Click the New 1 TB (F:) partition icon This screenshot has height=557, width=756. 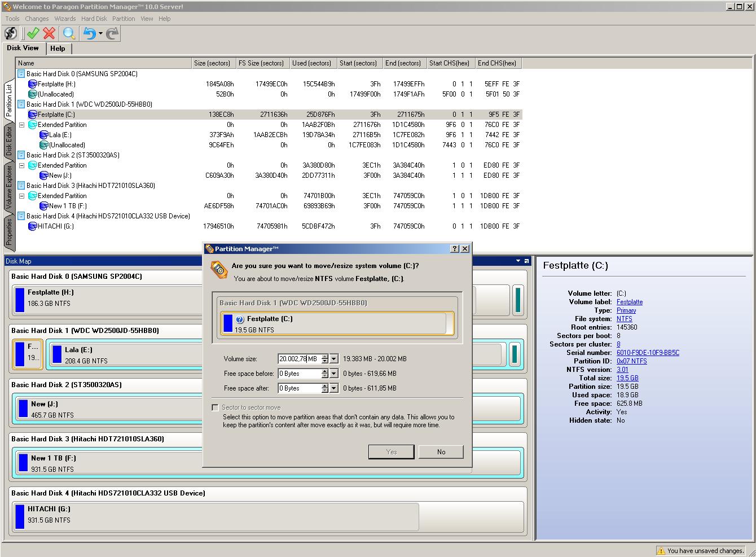[x=44, y=206]
